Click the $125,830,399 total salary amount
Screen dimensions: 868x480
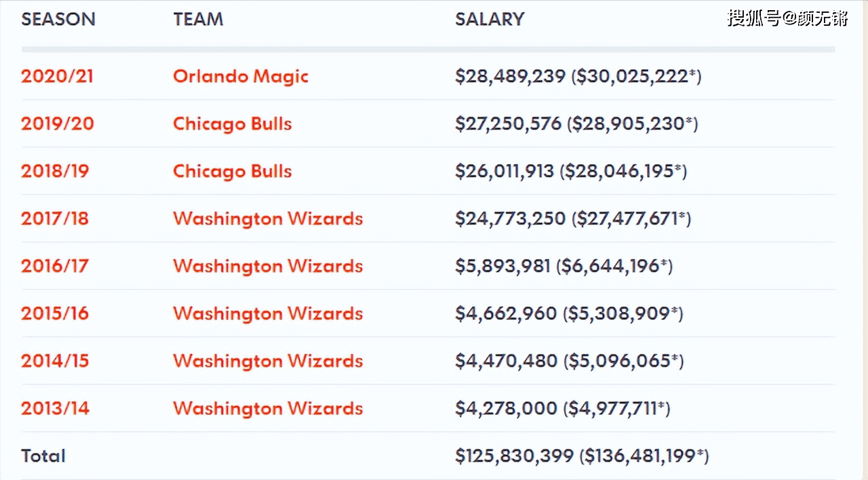tap(514, 456)
